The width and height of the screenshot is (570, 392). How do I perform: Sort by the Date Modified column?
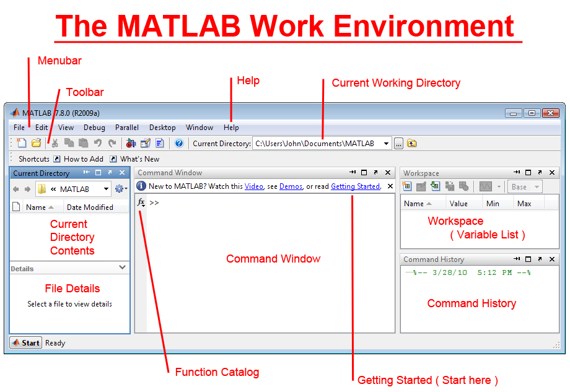tap(96, 207)
